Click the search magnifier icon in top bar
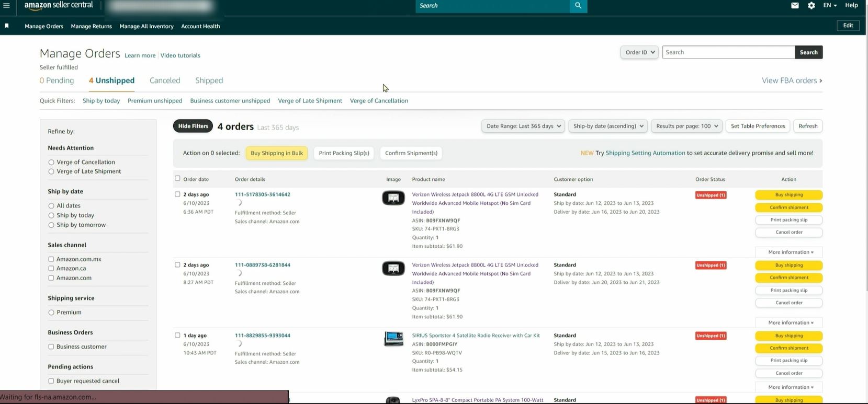Image resolution: width=868 pixels, height=404 pixels. point(578,6)
